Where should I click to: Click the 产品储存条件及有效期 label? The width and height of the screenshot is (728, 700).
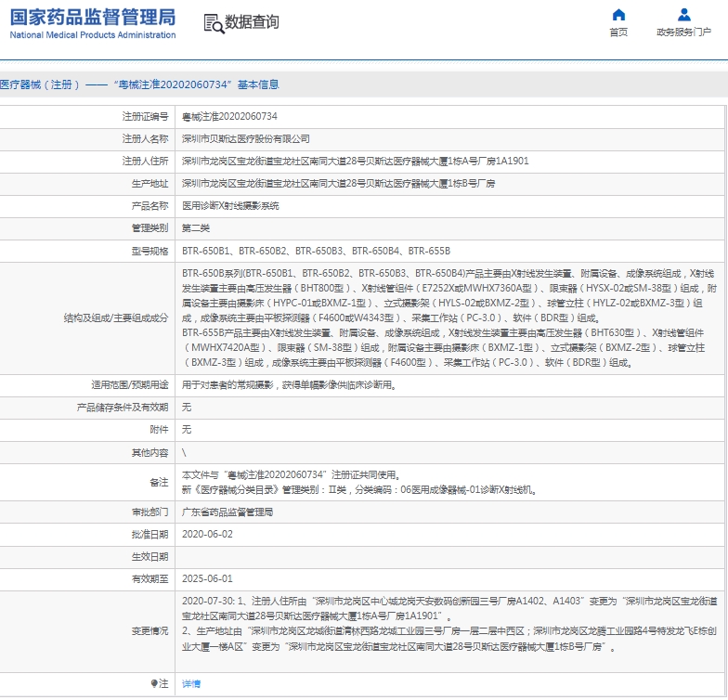tap(123, 407)
